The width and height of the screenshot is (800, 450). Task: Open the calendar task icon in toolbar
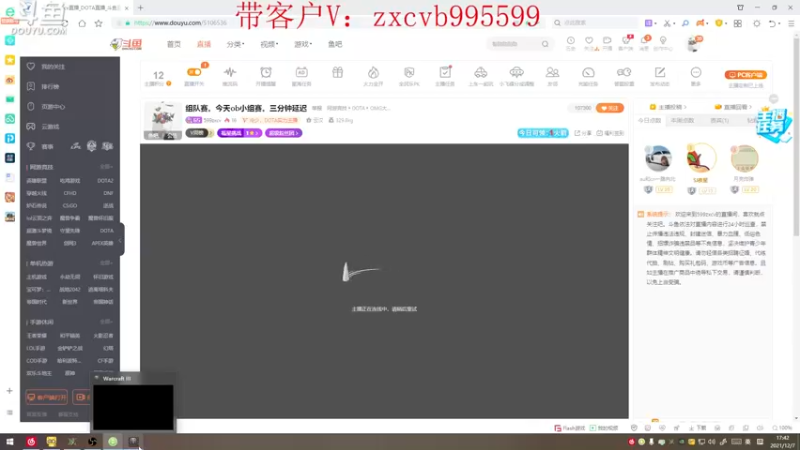tap(302, 72)
